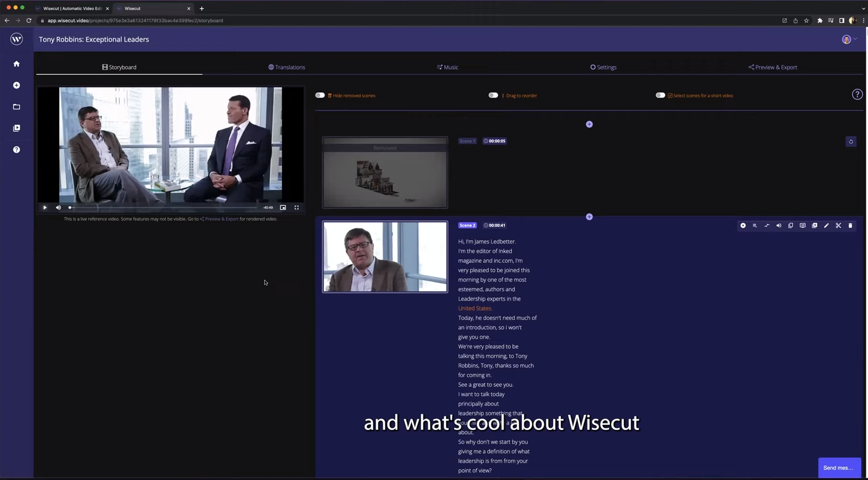The image size is (868, 480).
Task: Follow the Preview & Export link below video
Action: click(219, 219)
